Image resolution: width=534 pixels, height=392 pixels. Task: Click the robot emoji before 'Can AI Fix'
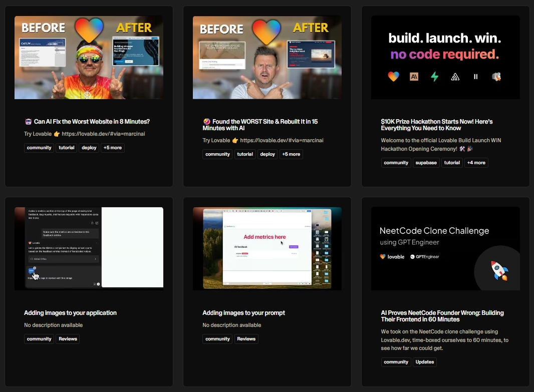coord(28,122)
